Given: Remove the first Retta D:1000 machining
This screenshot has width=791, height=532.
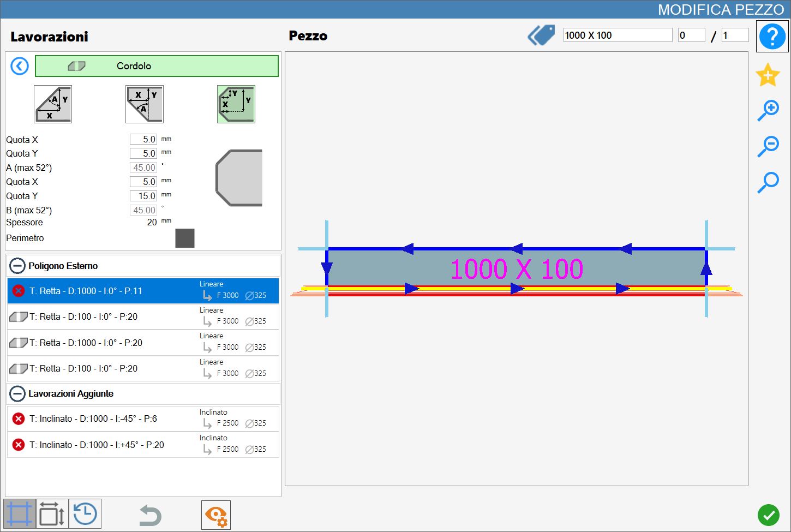Looking at the screenshot, I should coord(19,291).
